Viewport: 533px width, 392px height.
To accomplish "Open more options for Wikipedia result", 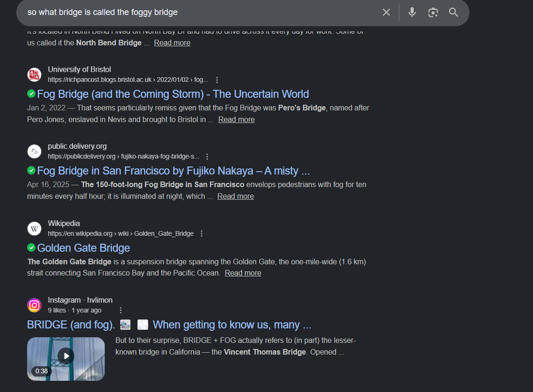I will (x=202, y=233).
